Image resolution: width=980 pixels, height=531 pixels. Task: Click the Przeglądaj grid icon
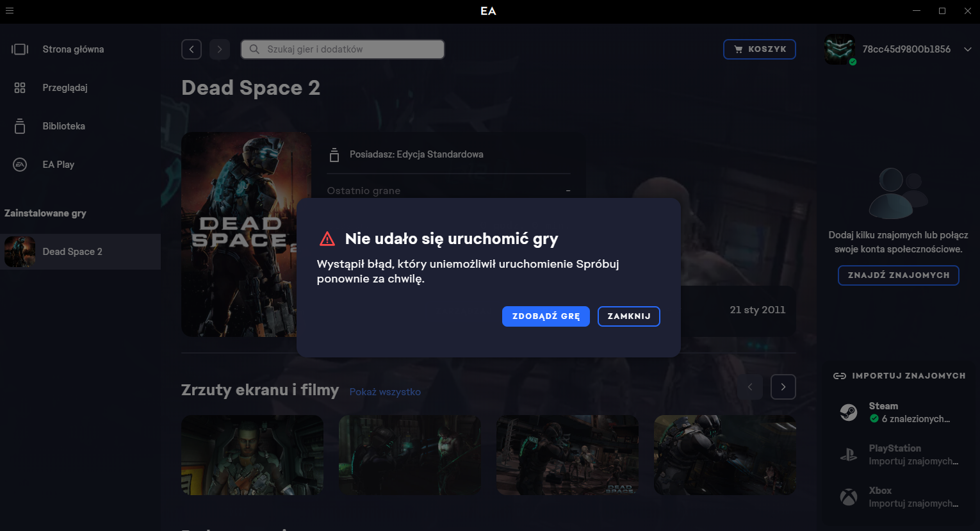point(20,88)
